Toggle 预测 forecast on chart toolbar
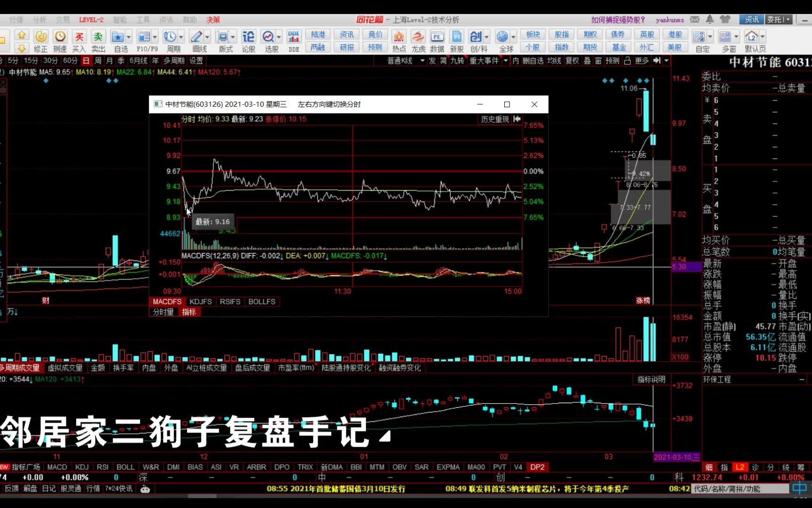The image size is (812, 508). (x=612, y=61)
